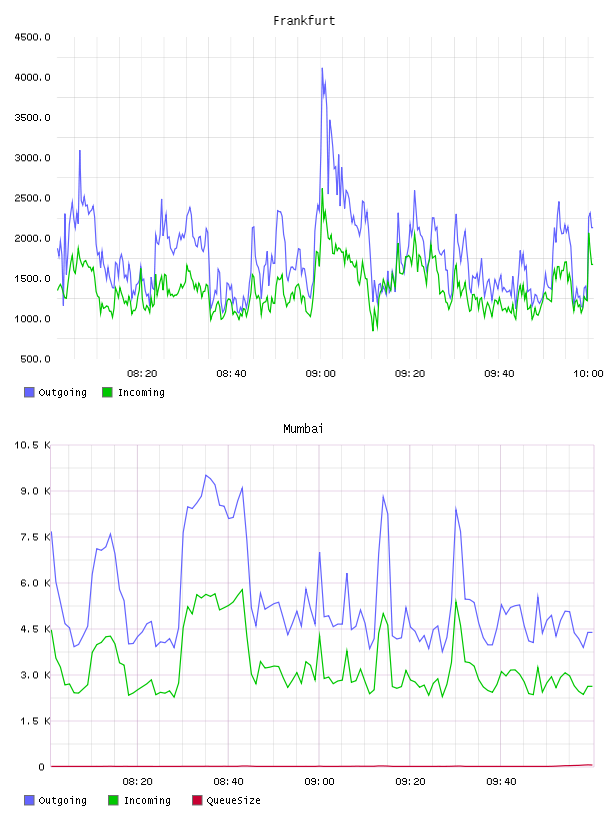The image size is (608, 816).
Task: Click the 2500.0 label on Frankfurt axis
Action: (32, 198)
